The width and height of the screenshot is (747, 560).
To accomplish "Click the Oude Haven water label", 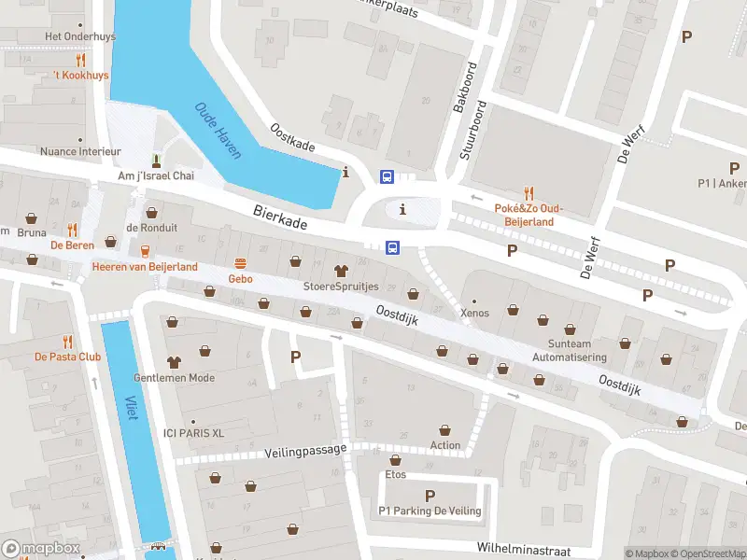I will [x=218, y=131].
